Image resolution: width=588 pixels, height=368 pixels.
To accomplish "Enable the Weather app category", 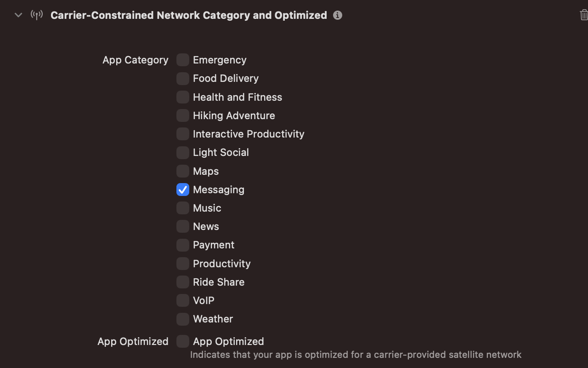I will coord(182,319).
